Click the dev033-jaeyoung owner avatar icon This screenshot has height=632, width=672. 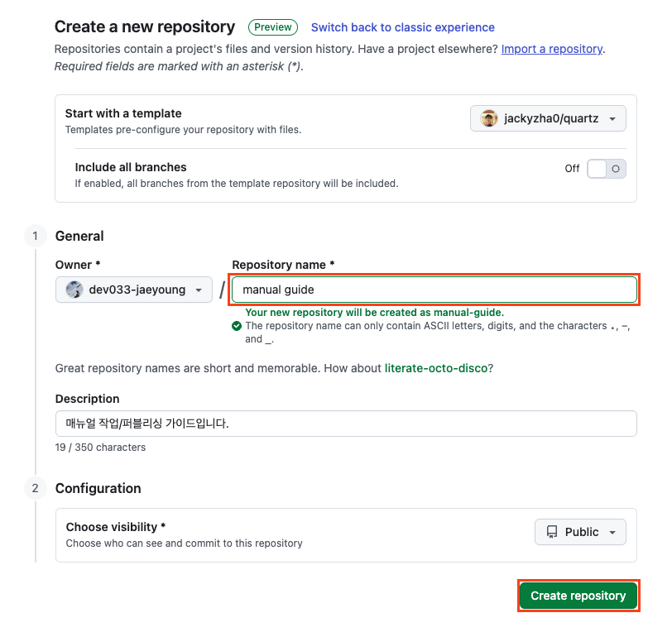point(74,290)
